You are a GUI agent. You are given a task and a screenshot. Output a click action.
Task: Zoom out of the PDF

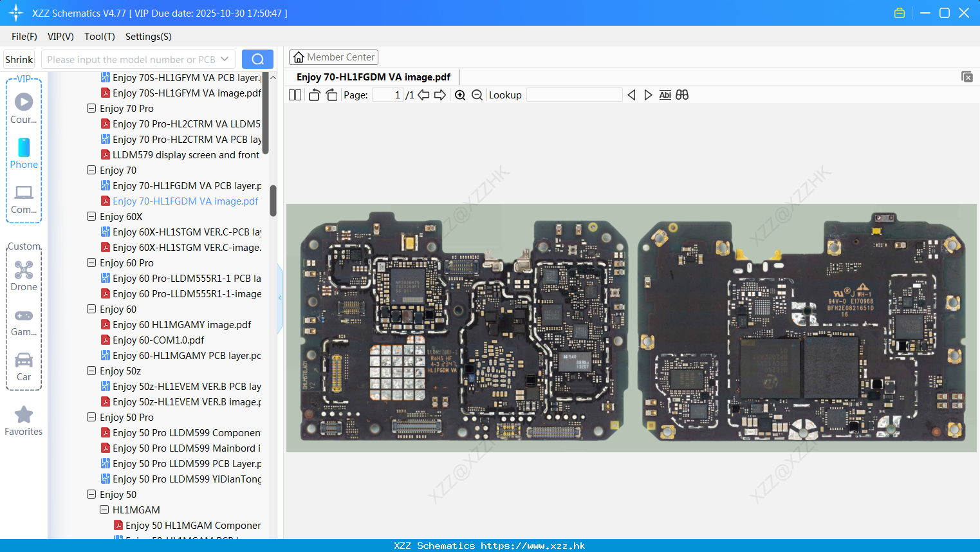[x=477, y=95]
